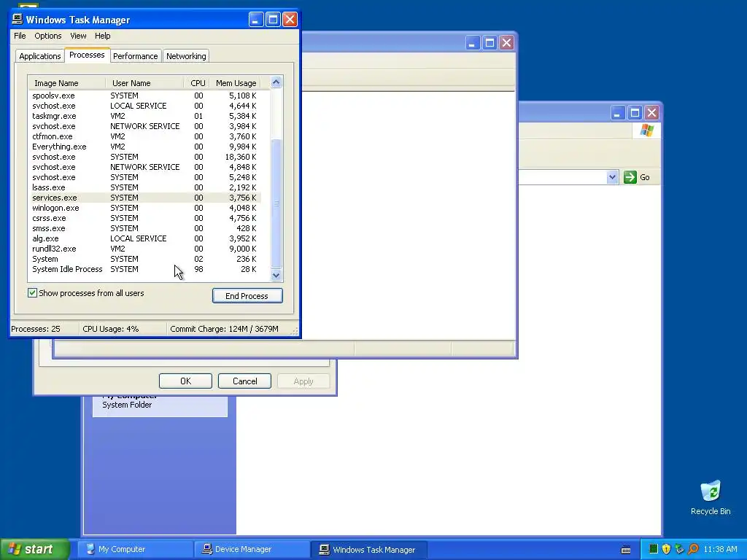
Task: Sort by the User Name column
Action: pyautogui.click(x=144, y=83)
